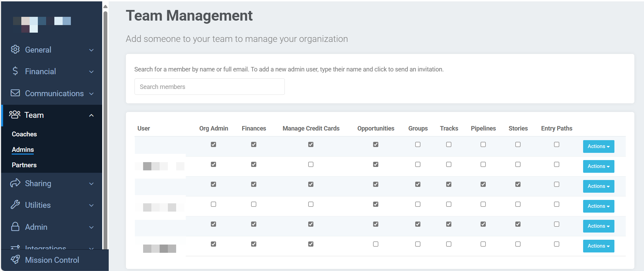The width and height of the screenshot is (644, 271).
Task: Go to the Admins link
Action: pyautogui.click(x=23, y=149)
